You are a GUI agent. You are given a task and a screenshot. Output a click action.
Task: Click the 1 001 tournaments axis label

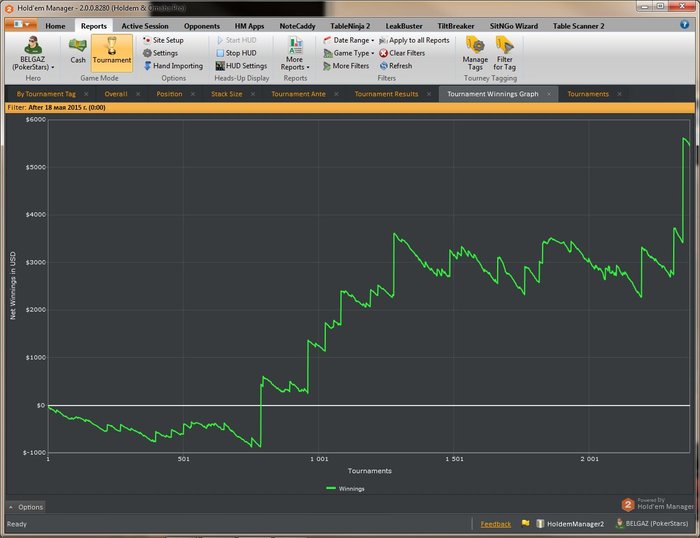tap(319, 459)
